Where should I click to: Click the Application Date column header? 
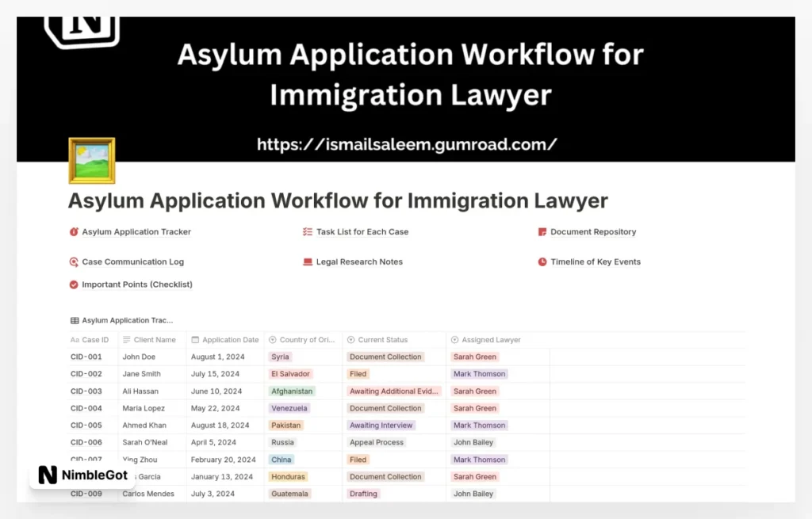pos(230,340)
